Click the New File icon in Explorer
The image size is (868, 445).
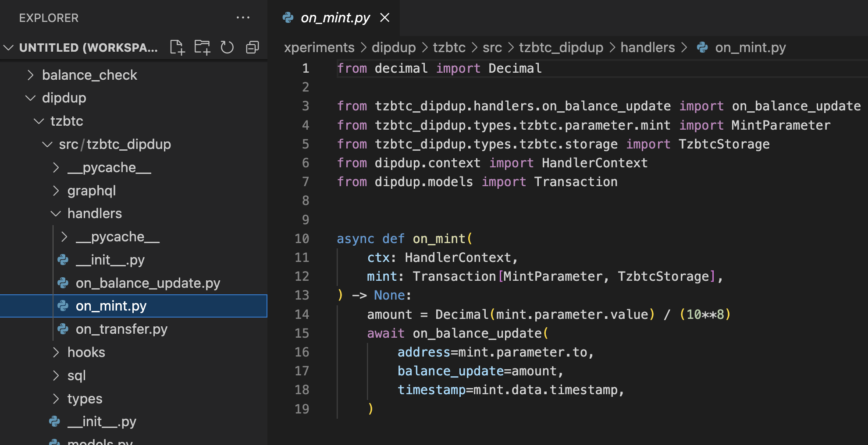click(x=177, y=47)
